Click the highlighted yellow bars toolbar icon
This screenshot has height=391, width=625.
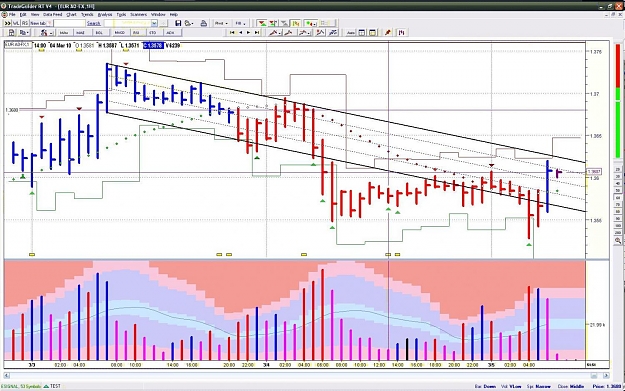[x=295, y=24]
